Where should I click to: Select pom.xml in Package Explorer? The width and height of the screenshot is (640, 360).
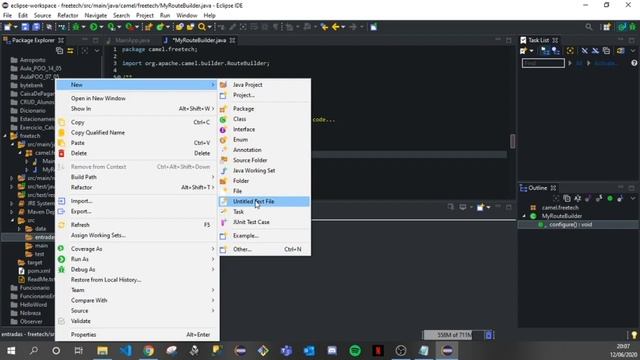[39, 271]
